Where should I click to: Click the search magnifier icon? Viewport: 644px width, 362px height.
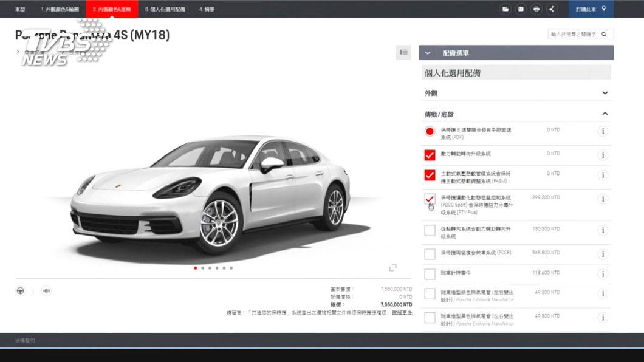click(x=604, y=34)
